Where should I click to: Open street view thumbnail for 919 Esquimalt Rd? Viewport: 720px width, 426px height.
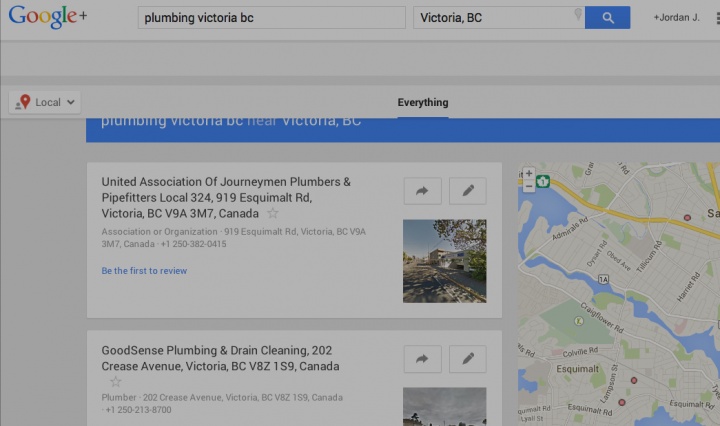click(444, 261)
